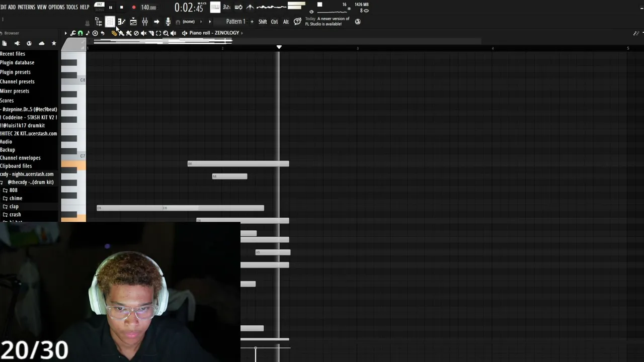Open piano roll tools wrench menu
The height and width of the screenshot is (362, 644).
pyautogui.click(x=73, y=33)
